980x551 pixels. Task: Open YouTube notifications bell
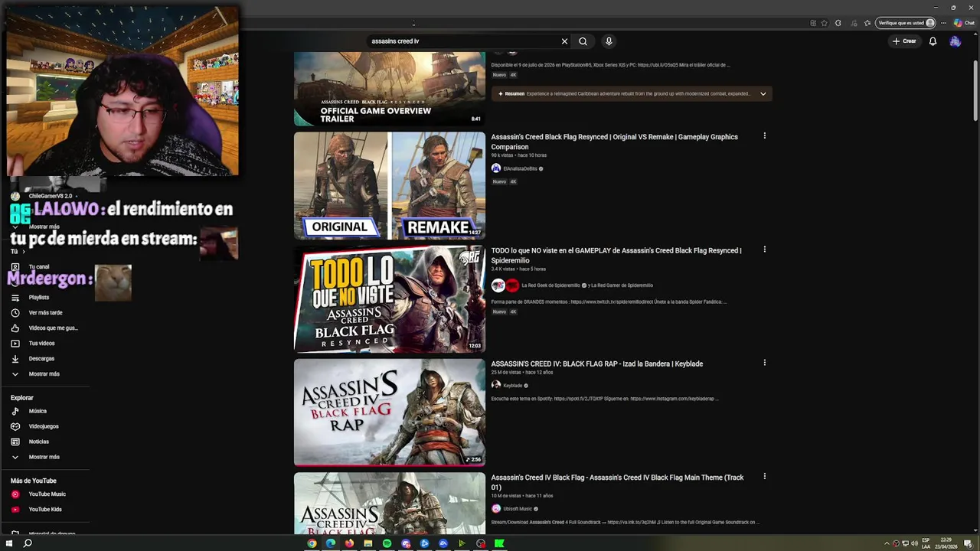(x=933, y=41)
